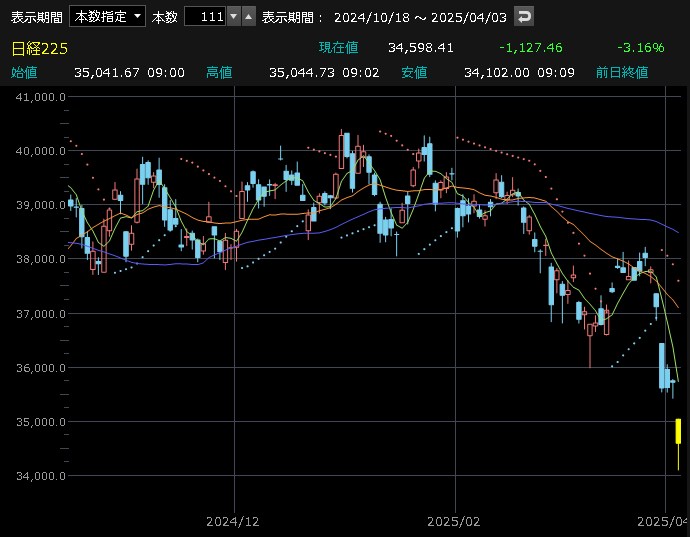The image size is (690, 537).
Task: Click the 34,000.0 price axis label
Action: (x=40, y=476)
